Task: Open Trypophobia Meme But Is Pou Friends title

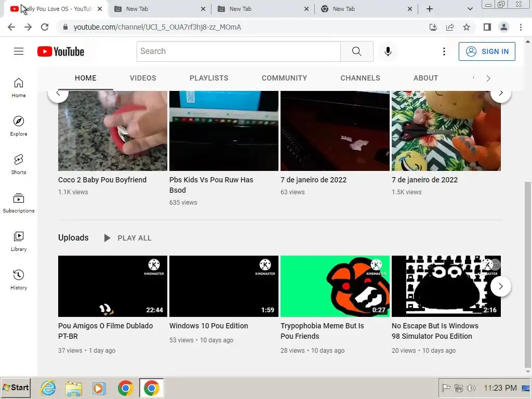Action: coord(322,331)
